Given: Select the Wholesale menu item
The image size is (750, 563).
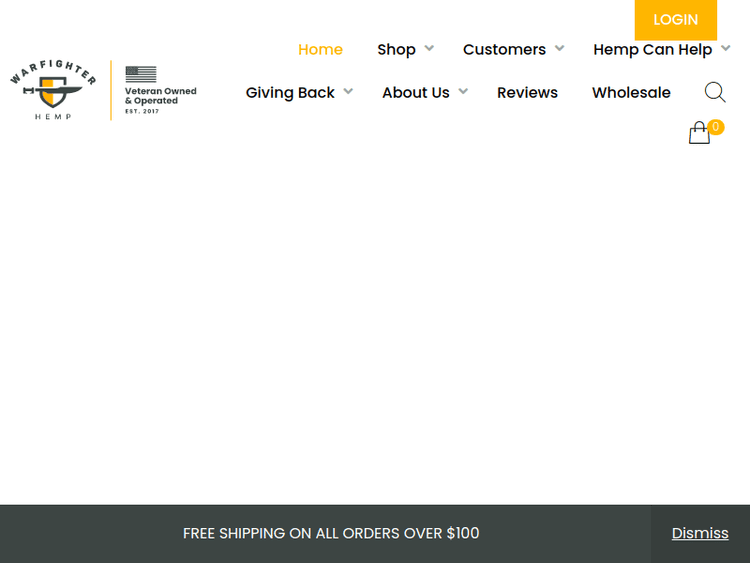Looking at the screenshot, I should tap(631, 92).
